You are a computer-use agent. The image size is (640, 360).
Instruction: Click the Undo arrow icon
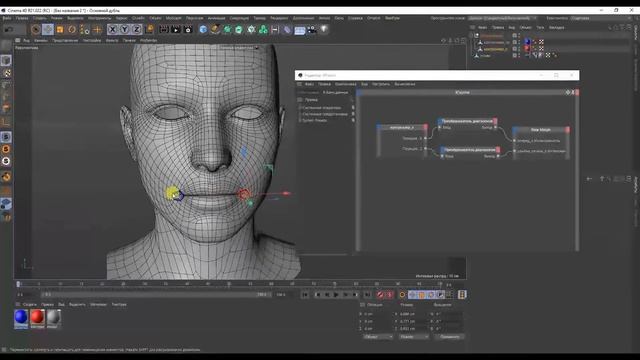click(9, 29)
